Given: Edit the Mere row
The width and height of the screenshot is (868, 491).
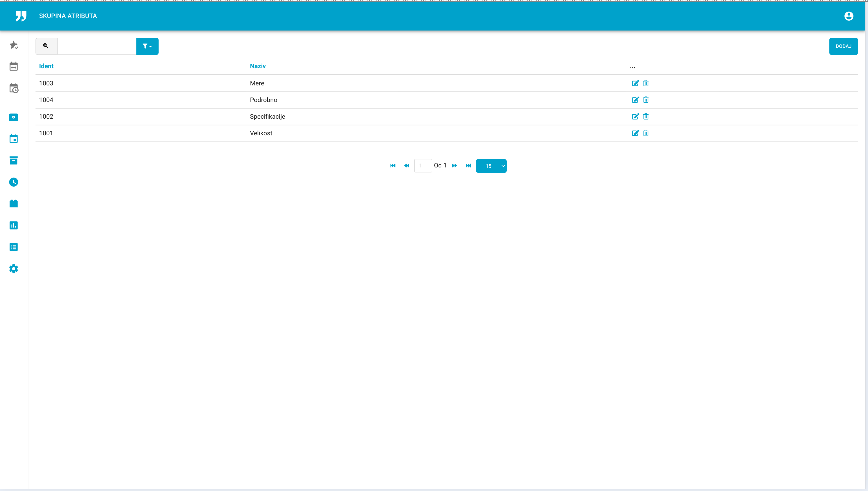Looking at the screenshot, I should coord(635,83).
